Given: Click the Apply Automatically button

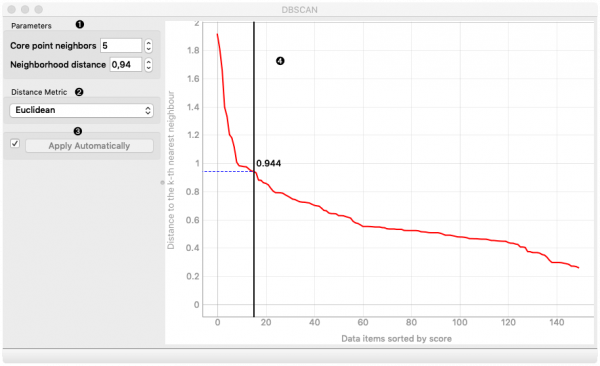Looking at the screenshot, I should 89,146.
